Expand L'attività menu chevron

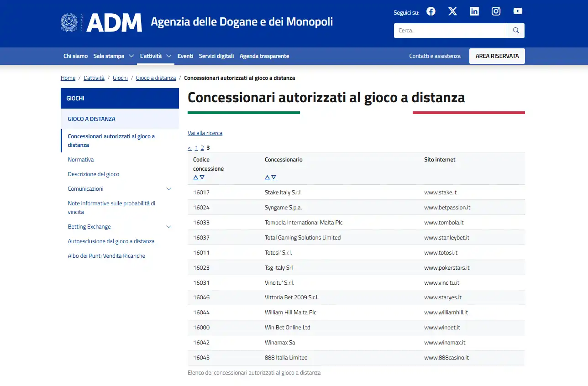[x=168, y=56]
